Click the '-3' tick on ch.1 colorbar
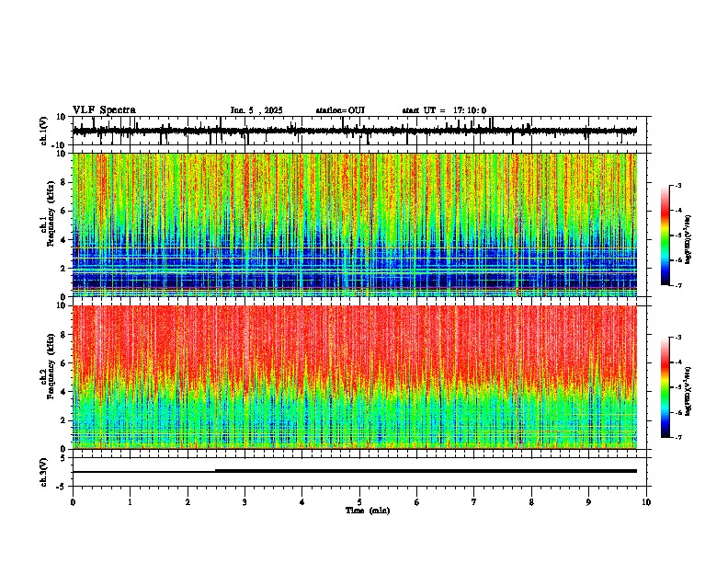Image resolution: width=728 pixels, height=563 pixels. [677, 186]
